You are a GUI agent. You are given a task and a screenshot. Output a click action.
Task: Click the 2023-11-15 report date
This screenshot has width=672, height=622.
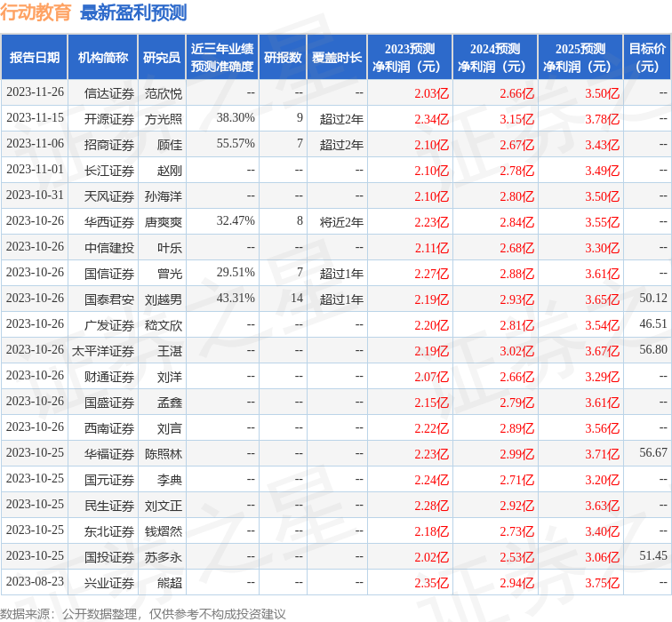(x=35, y=117)
